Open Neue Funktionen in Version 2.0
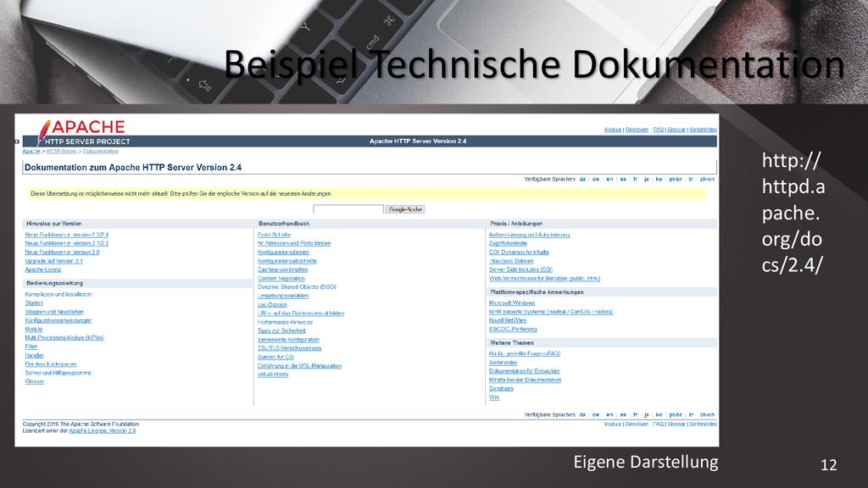 tap(62, 252)
